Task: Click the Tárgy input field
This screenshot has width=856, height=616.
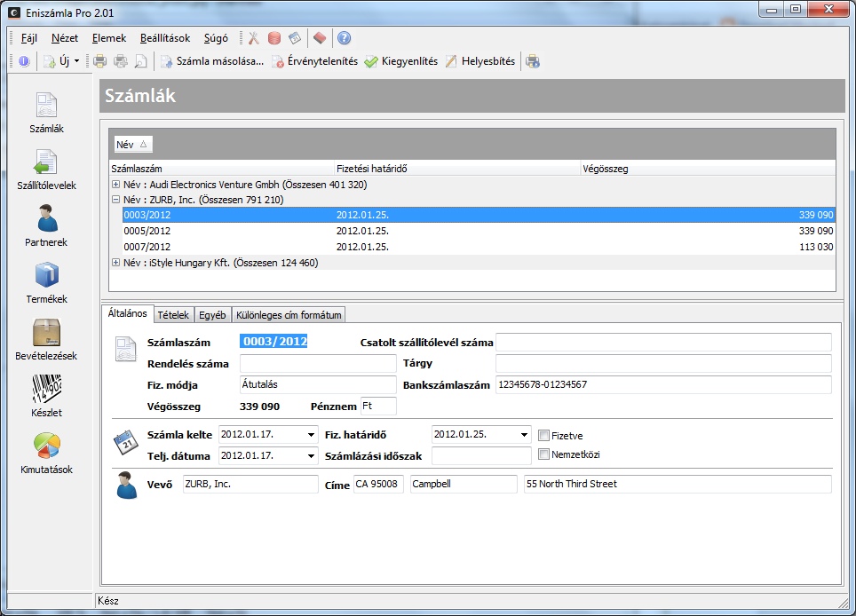Action: click(x=662, y=363)
